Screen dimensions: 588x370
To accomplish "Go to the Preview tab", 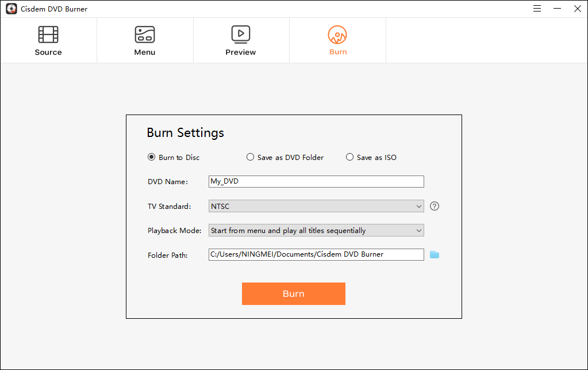I will (x=241, y=40).
